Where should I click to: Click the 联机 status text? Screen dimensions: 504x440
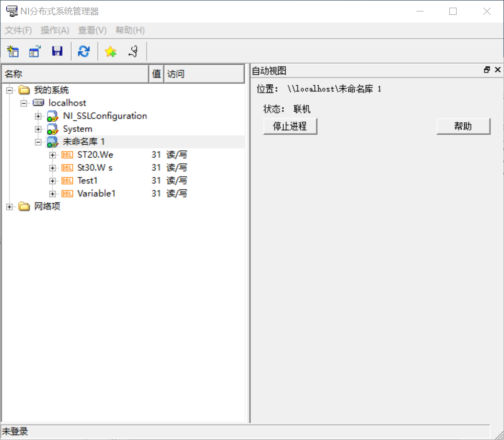[x=302, y=109]
